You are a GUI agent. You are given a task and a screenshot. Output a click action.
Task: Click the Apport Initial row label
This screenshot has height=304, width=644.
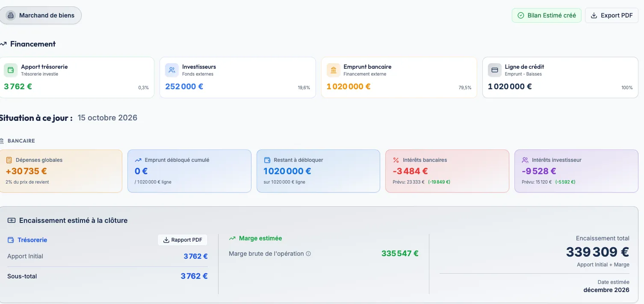point(25,256)
